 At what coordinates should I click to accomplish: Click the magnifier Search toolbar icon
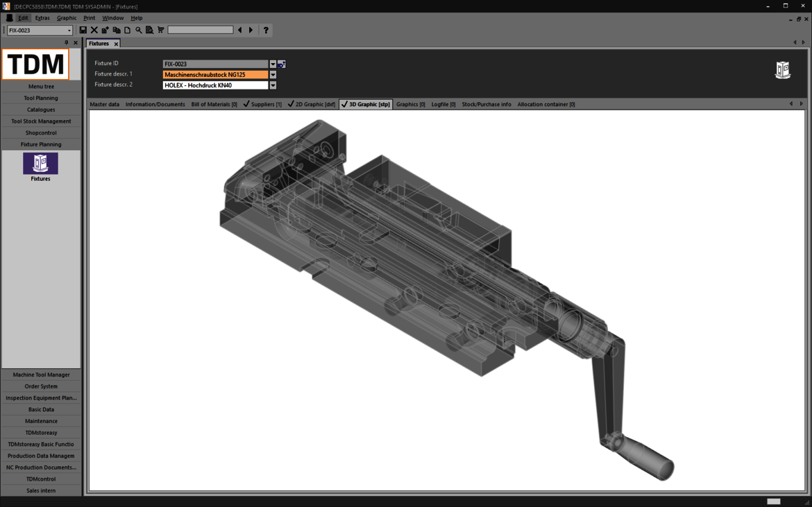click(x=139, y=31)
